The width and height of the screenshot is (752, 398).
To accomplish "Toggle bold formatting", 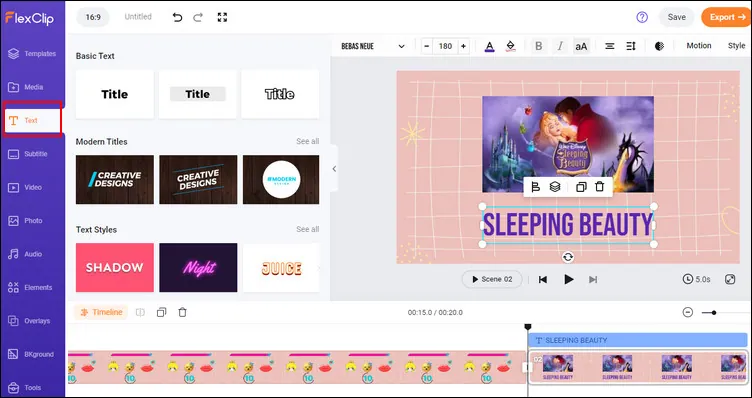I will (x=539, y=46).
